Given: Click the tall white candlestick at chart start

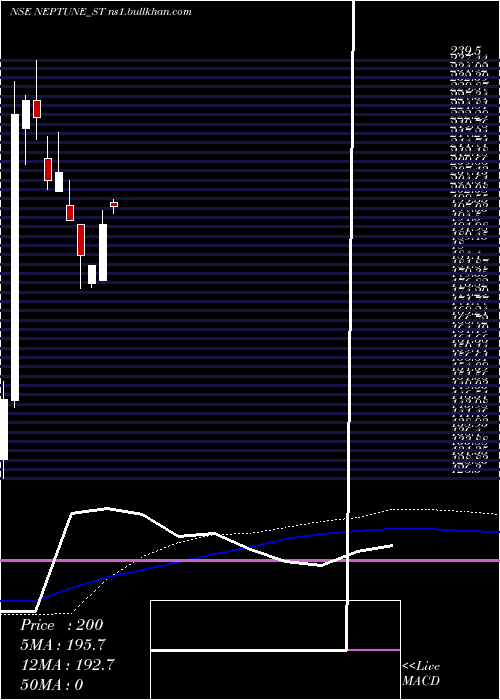Looking at the screenshot, I should pos(15,257).
